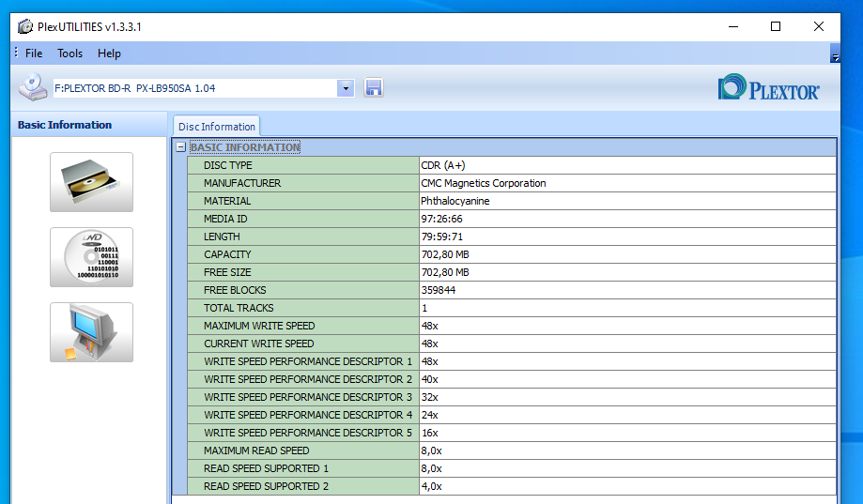This screenshot has height=504, width=863.
Task: Click the 40x descriptor value
Action: click(x=627, y=379)
